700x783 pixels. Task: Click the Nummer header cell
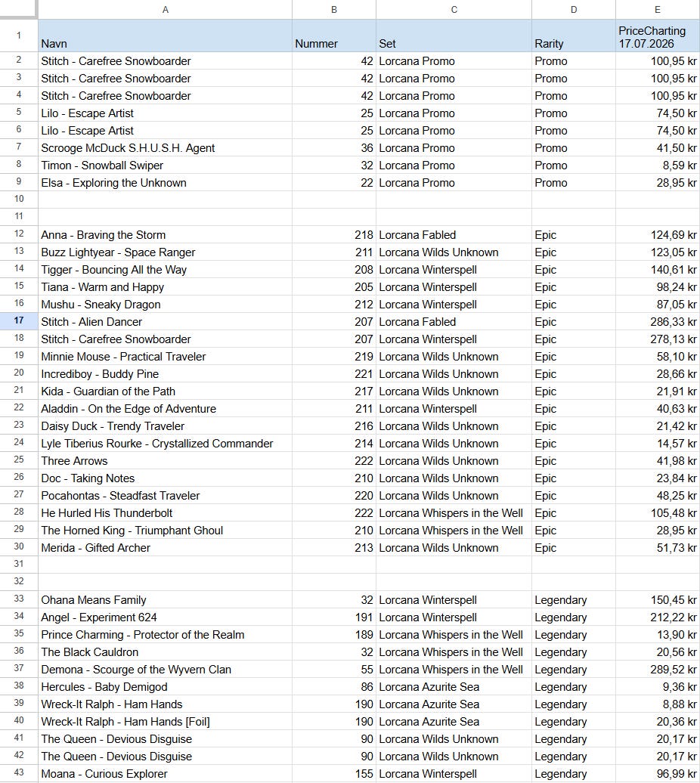(x=334, y=36)
